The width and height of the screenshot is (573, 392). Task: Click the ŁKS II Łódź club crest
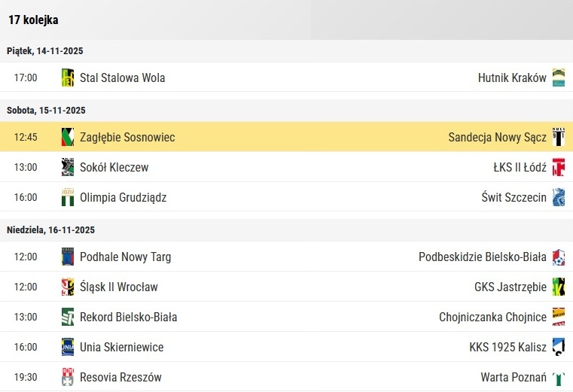(558, 167)
